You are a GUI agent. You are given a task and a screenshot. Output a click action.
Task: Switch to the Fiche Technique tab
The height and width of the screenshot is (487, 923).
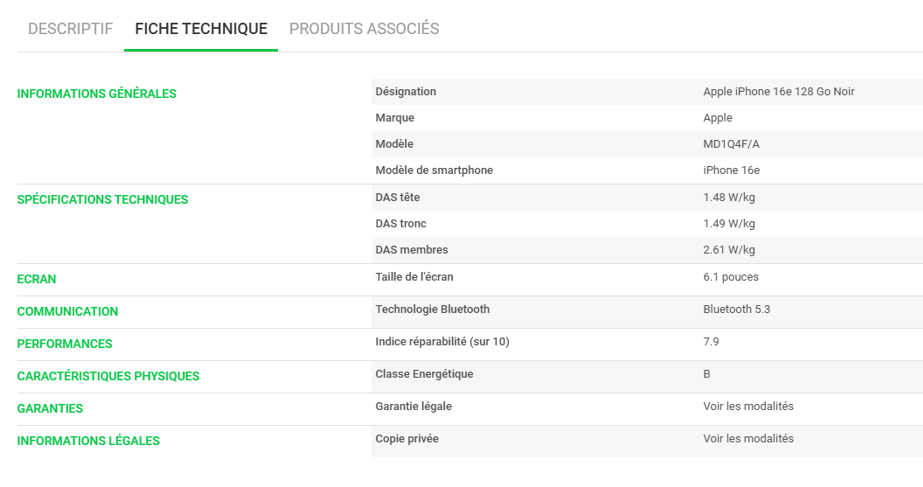(x=201, y=29)
